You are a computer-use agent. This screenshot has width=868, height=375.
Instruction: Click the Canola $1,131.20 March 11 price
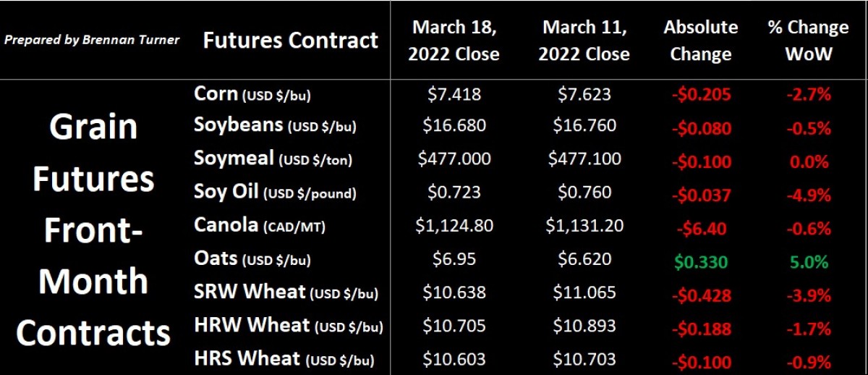(x=584, y=225)
